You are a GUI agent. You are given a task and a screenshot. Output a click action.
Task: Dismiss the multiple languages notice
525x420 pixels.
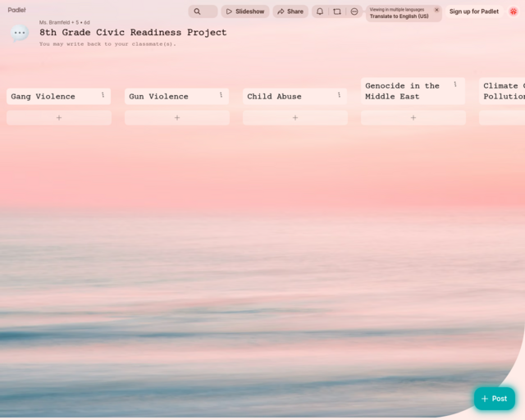(x=436, y=10)
